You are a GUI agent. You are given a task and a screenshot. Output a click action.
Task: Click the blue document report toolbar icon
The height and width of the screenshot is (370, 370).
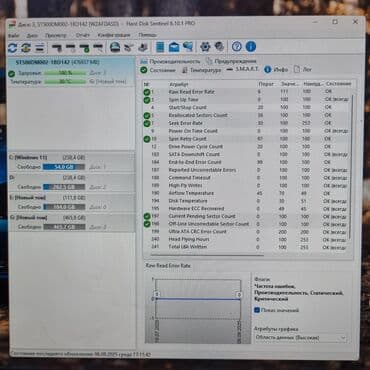coord(160,47)
